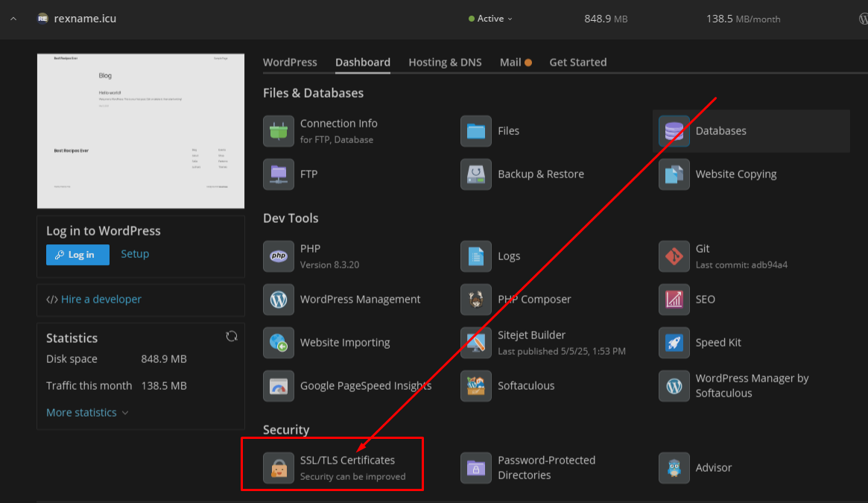Click the Databases link

click(720, 130)
